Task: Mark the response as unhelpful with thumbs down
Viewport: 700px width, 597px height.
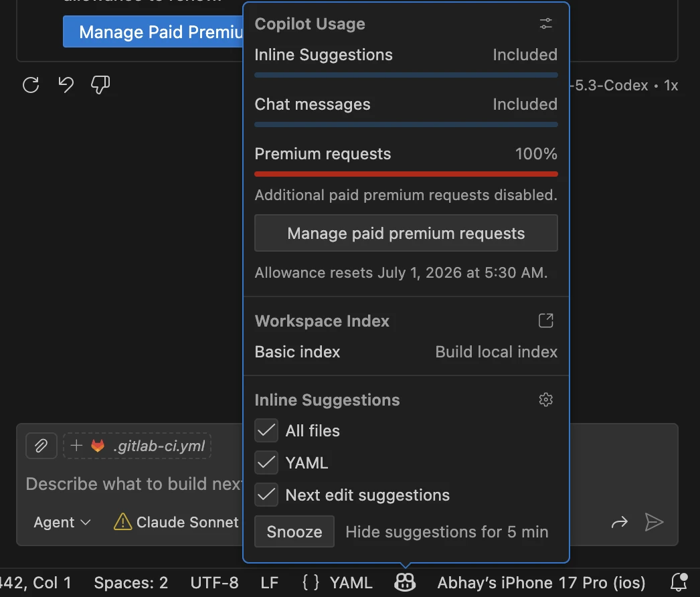Action: point(100,85)
